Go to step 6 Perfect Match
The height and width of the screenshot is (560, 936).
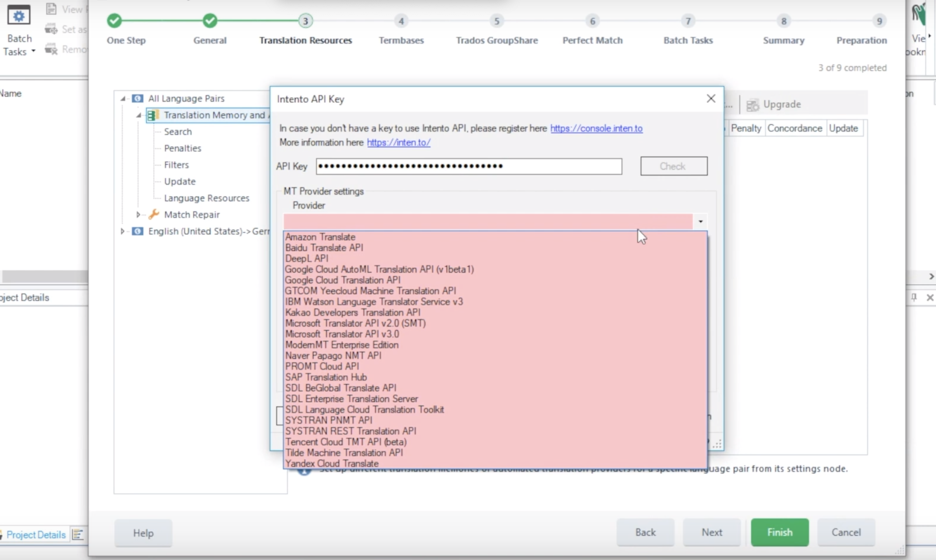tap(592, 20)
